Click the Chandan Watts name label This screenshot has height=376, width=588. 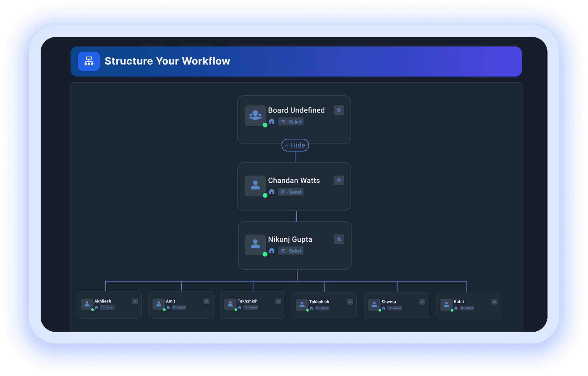[x=294, y=181]
